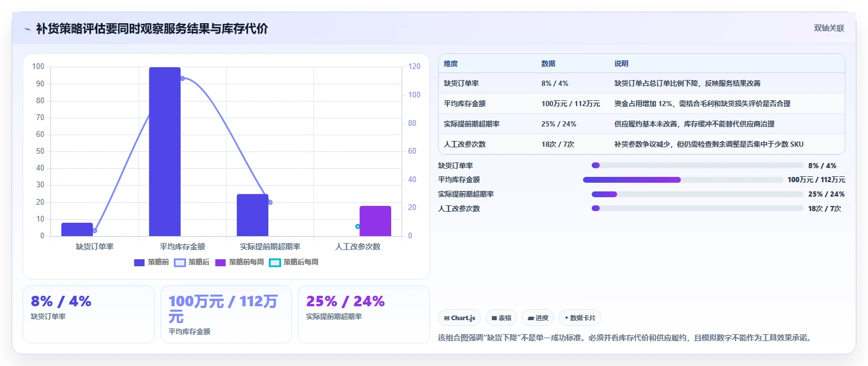
Task: Click the 缺货订单率 x-axis label
Action: coord(94,247)
